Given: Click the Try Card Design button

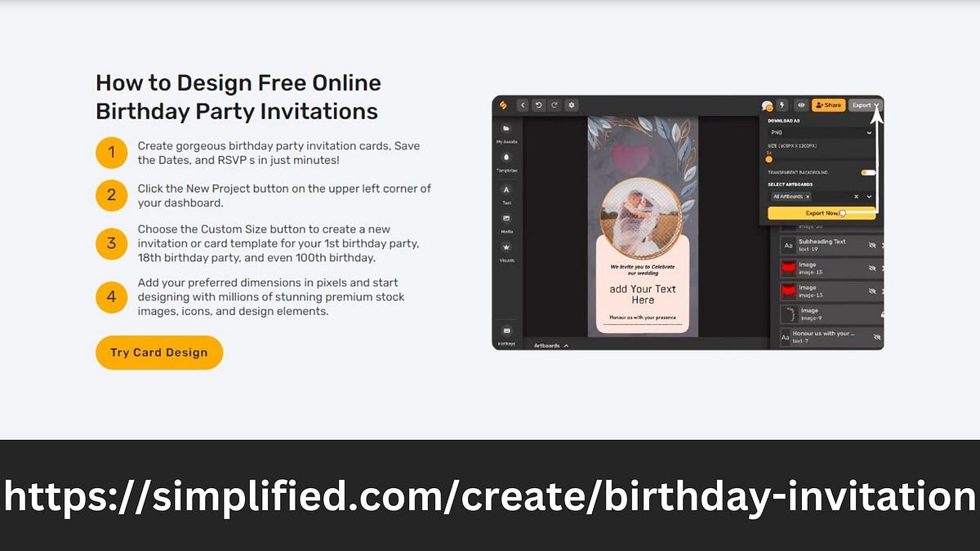Looking at the screenshot, I should click(x=158, y=352).
